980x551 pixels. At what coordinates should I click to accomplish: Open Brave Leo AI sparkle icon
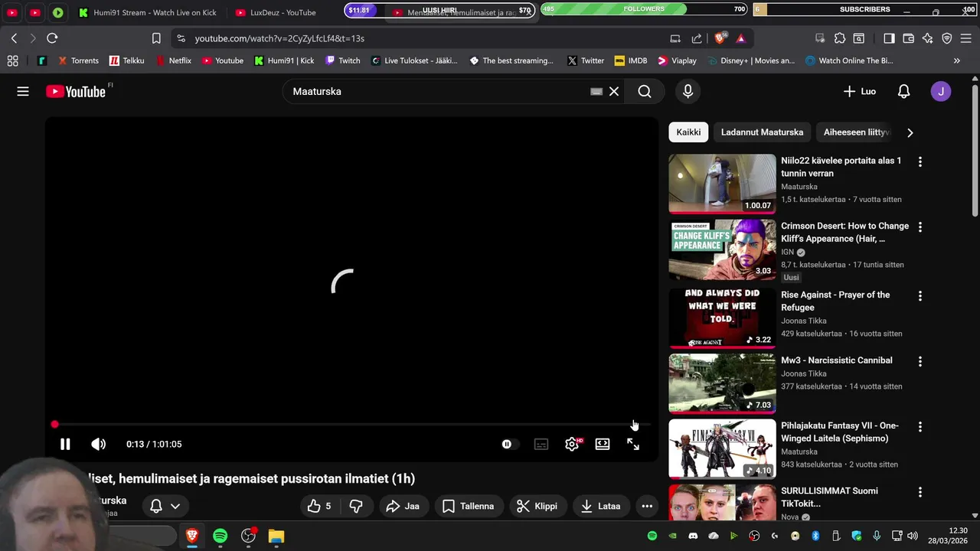(x=928, y=38)
